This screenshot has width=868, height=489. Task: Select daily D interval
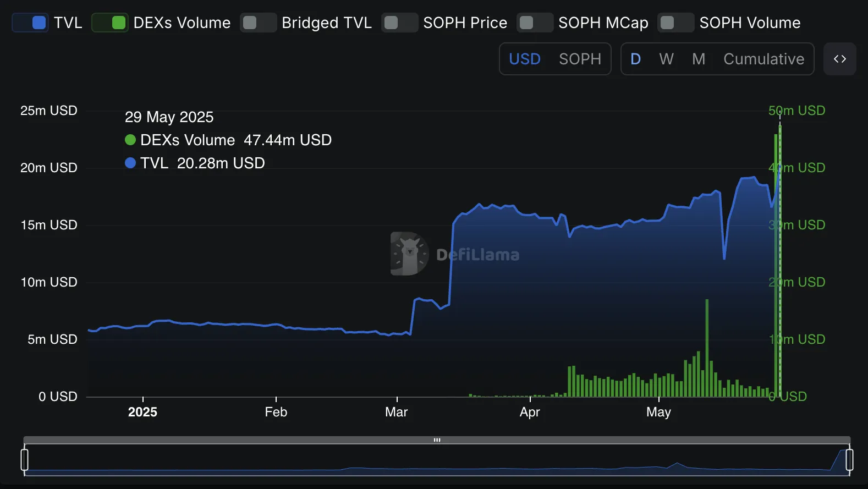tap(635, 59)
